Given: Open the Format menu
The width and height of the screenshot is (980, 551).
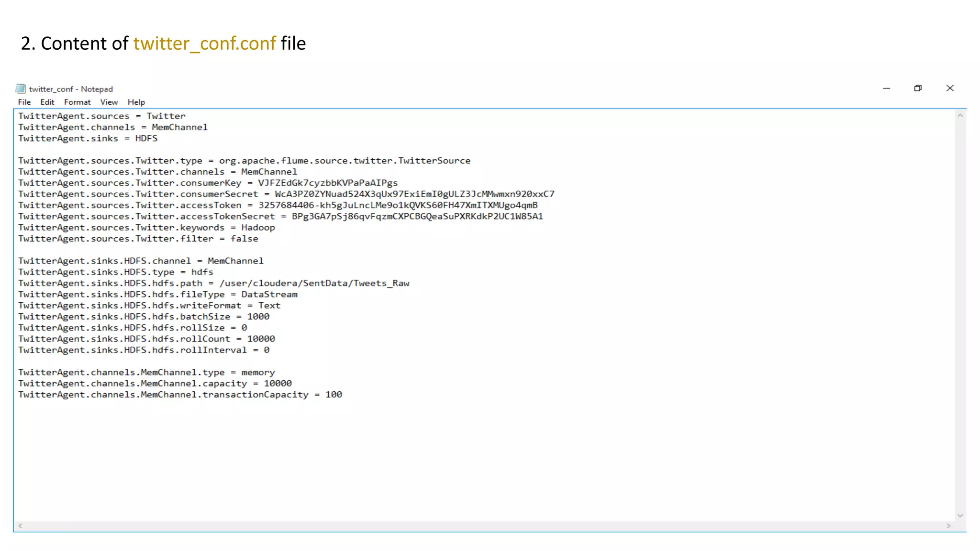Looking at the screenshot, I should pyautogui.click(x=77, y=102).
